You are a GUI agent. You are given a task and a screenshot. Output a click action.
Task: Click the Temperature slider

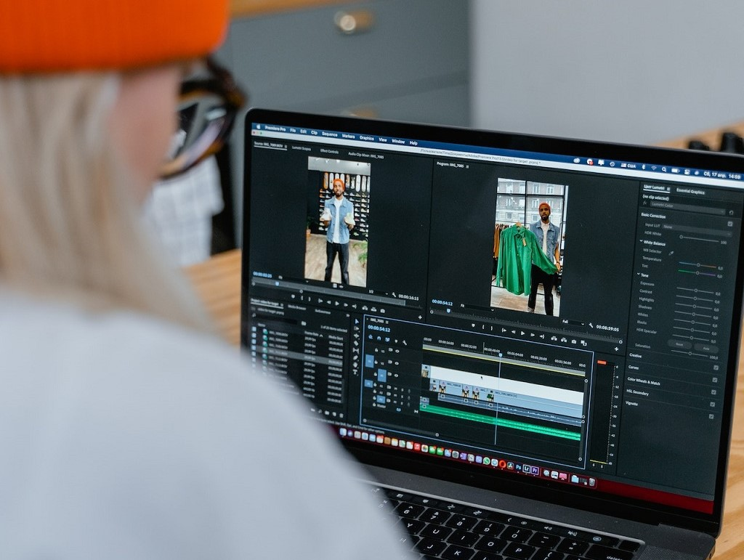coord(697,264)
